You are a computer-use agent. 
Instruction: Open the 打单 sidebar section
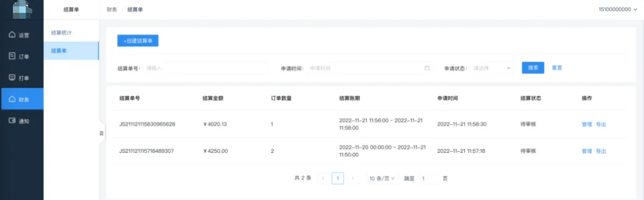click(x=21, y=78)
